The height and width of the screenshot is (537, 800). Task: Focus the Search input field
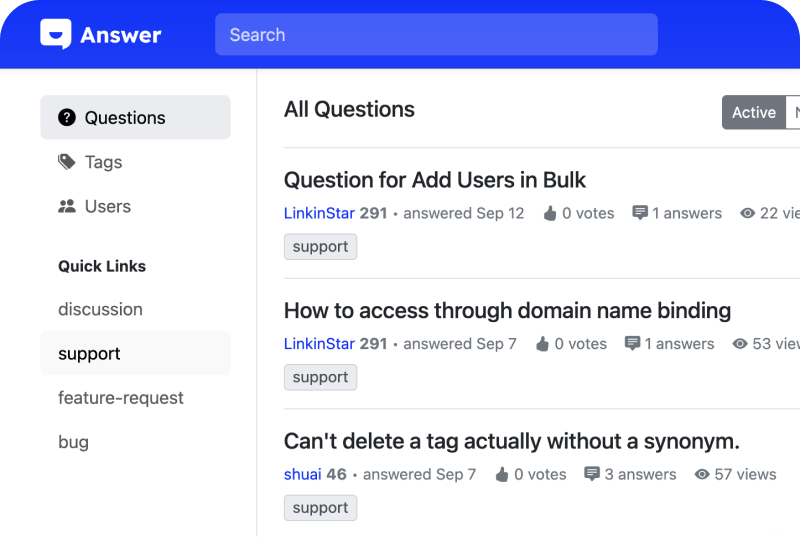click(x=436, y=35)
